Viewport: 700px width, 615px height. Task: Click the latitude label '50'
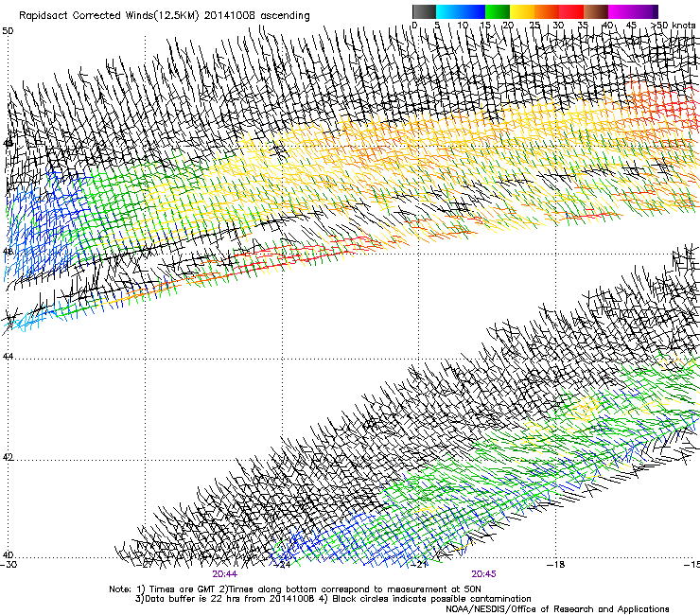pos(8,31)
